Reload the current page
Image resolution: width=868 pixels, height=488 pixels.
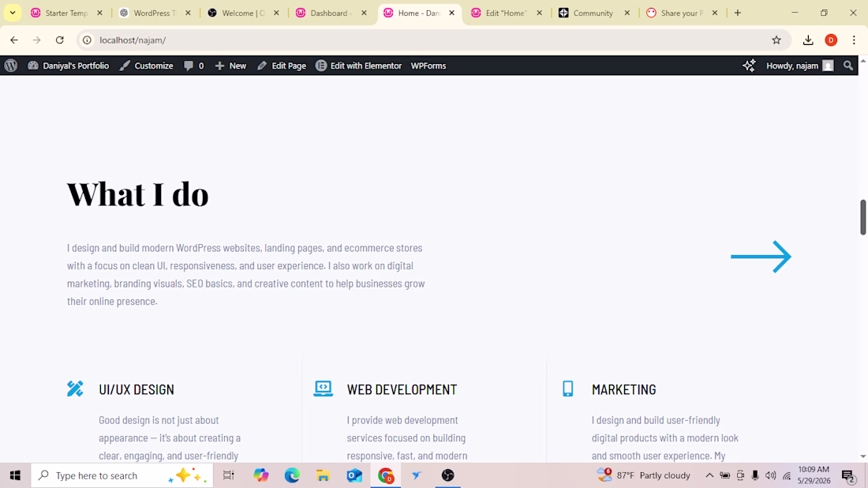(60, 40)
